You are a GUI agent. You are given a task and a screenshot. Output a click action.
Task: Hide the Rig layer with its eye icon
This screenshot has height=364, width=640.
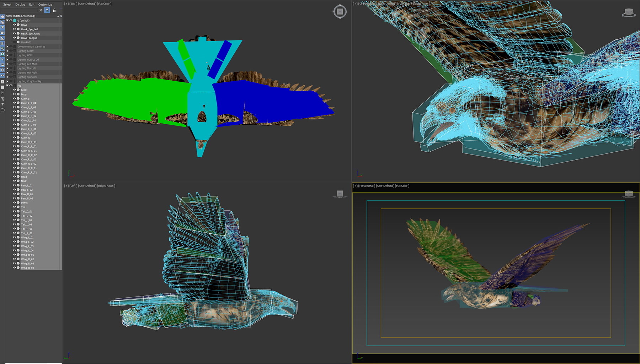tap(11, 86)
